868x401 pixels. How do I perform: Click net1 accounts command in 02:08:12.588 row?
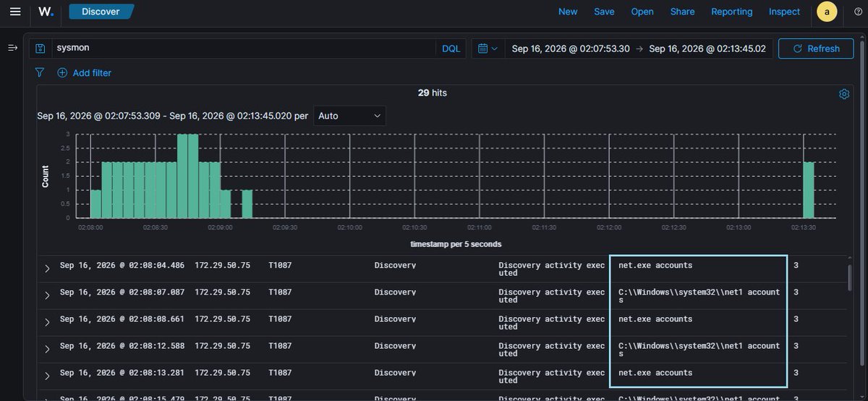click(699, 350)
